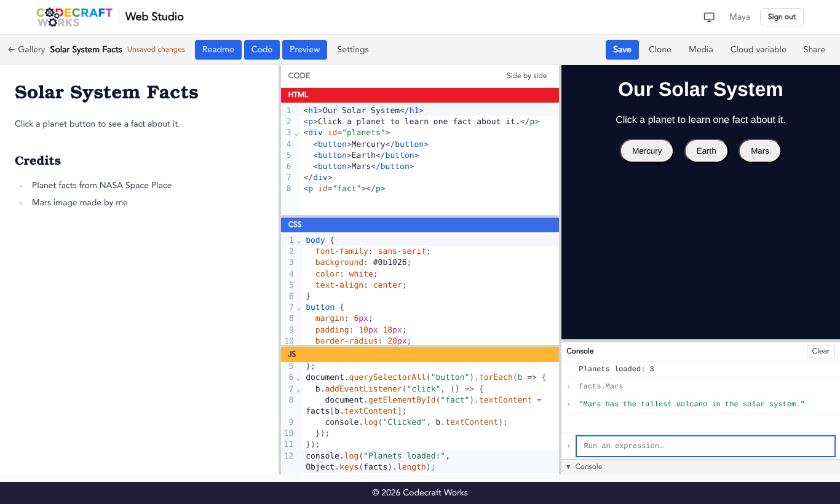Open the Share menu

coord(814,50)
